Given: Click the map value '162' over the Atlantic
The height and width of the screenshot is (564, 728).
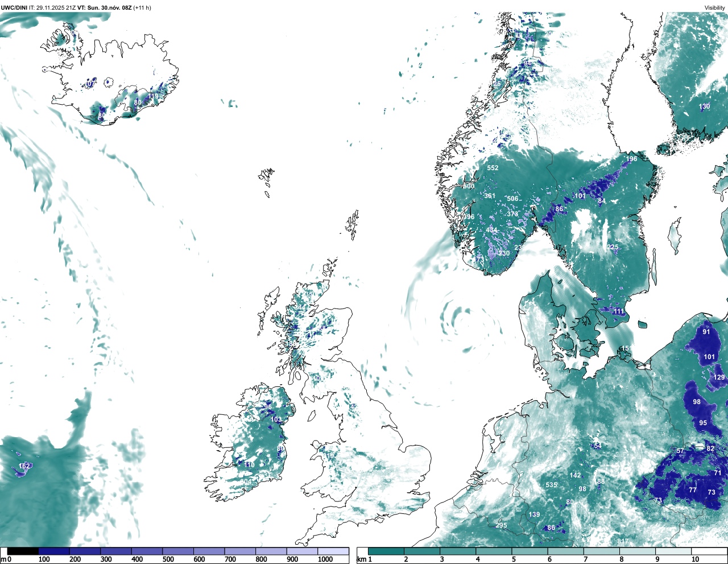Looking at the screenshot, I should tap(24, 467).
